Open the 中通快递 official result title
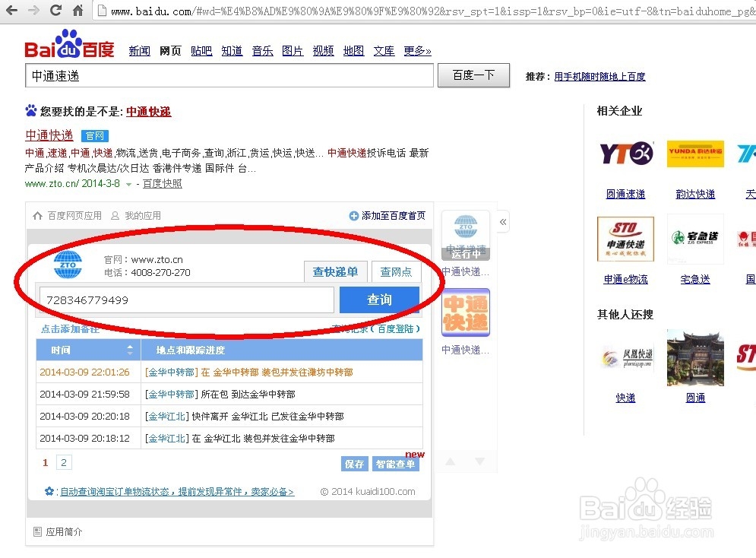 pyautogui.click(x=49, y=135)
